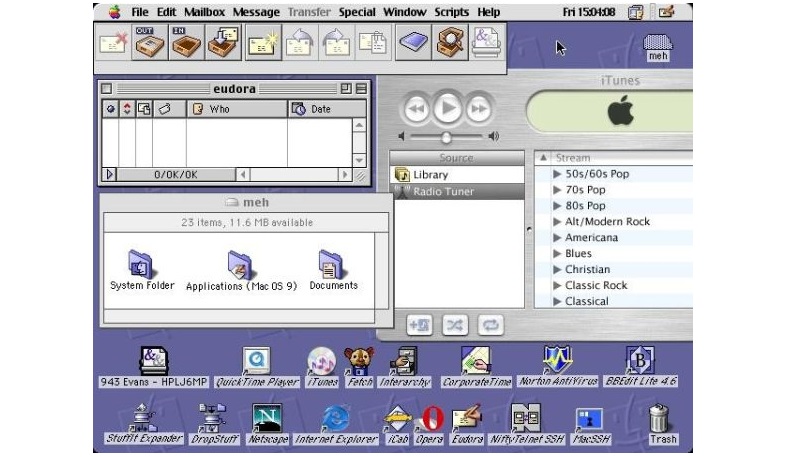Open the Mailbox menu
Screen dimensions: 800x457
(x=204, y=12)
